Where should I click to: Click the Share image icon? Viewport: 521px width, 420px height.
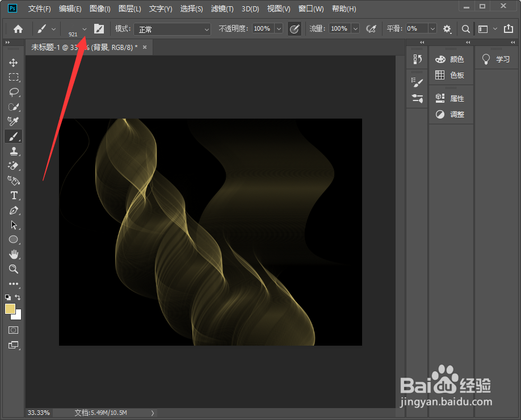click(x=509, y=28)
